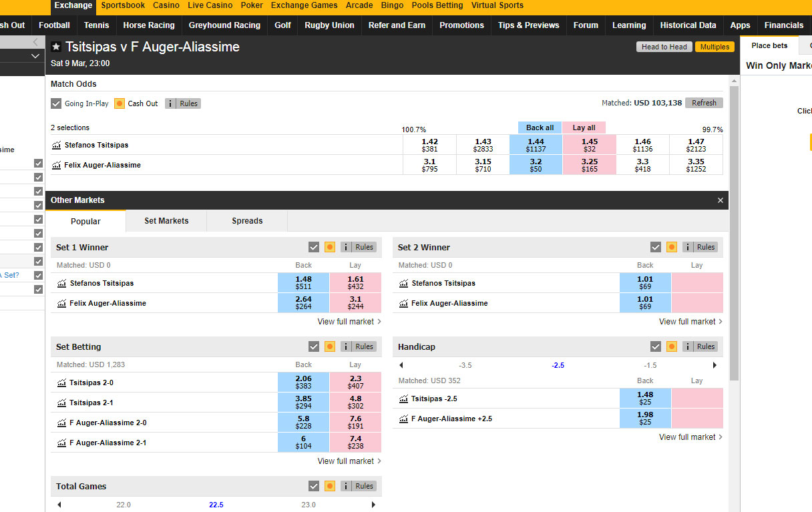Click right arrow of Handicap line selector
This screenshot has width=812, height=512.
point(715,365)
